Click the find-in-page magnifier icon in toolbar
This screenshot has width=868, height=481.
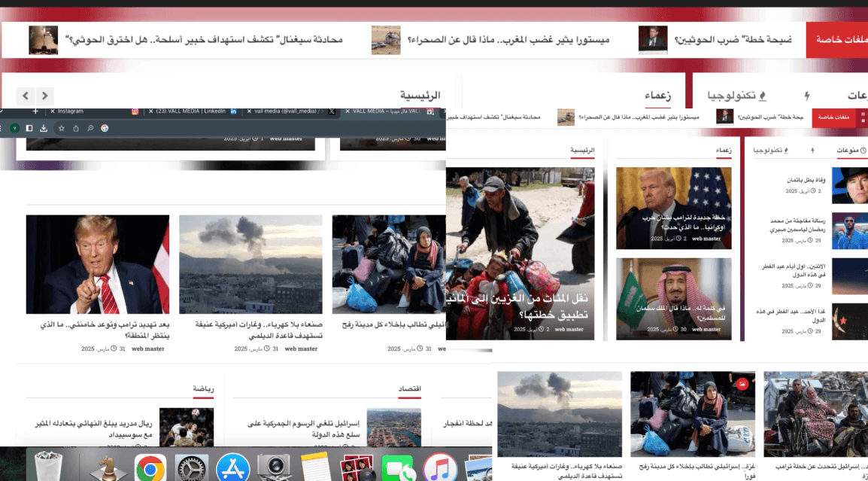click(90, 129)
